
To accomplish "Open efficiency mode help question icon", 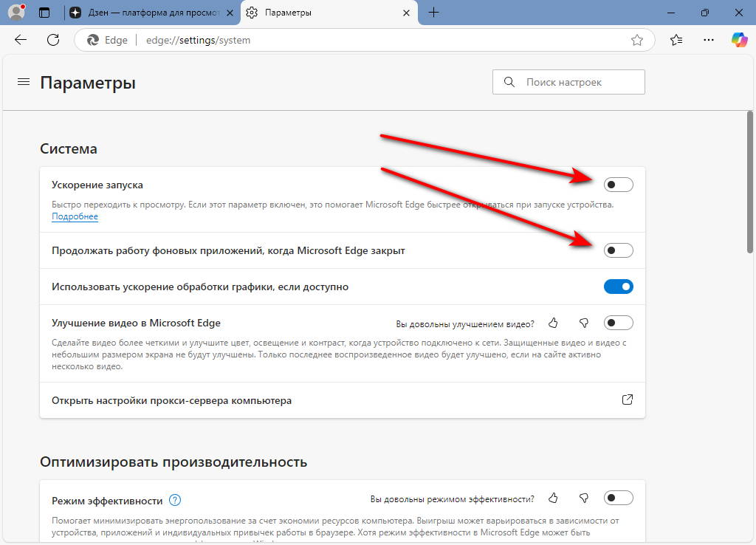I will coord(175,500).
